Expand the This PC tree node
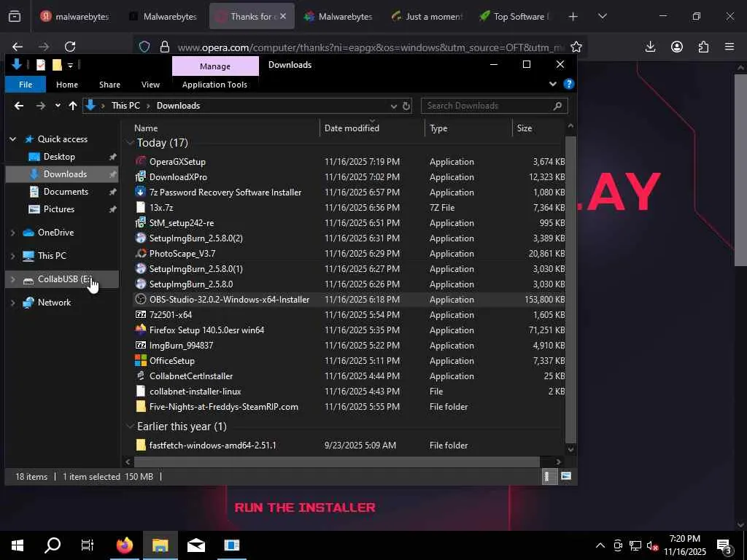 coord(13,256)
